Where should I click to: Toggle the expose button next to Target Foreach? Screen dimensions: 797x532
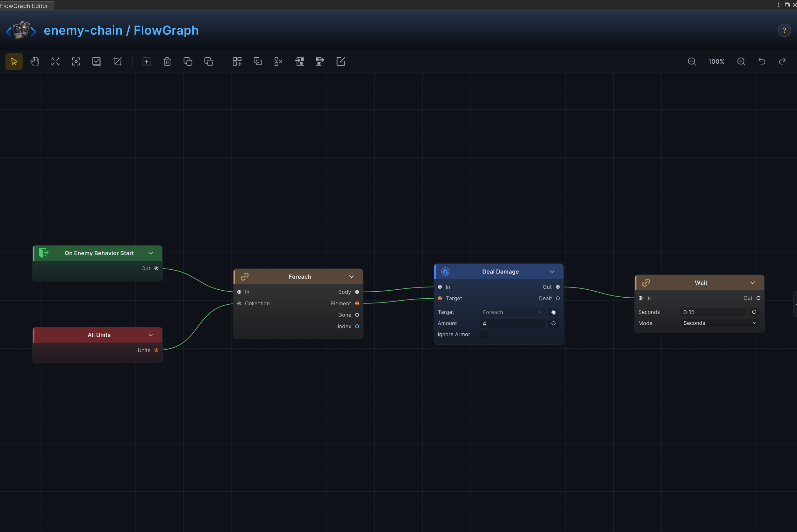click(554, 312)
